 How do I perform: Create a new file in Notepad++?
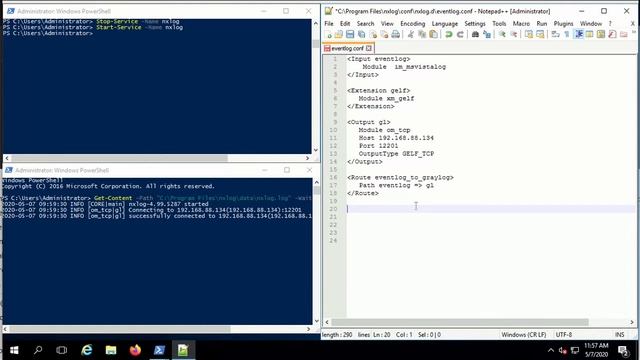[328, 35]
